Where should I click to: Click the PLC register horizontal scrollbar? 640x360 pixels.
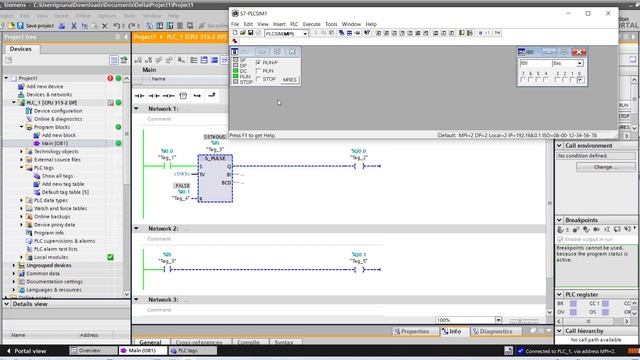point(593,321)
